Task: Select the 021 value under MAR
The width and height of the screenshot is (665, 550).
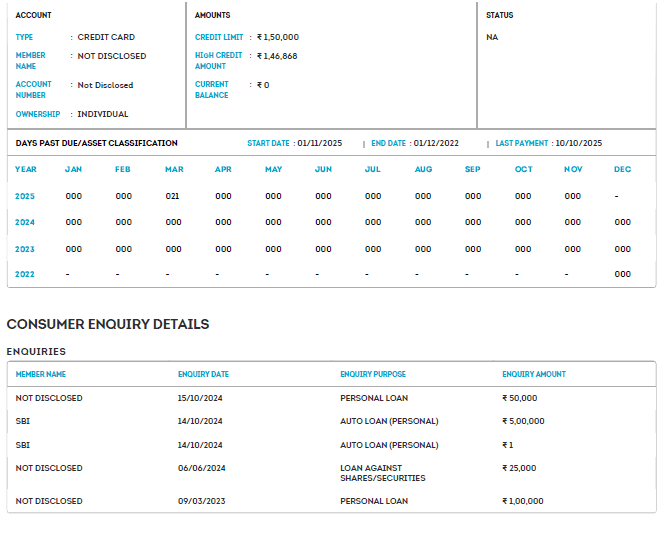Action: tap(173, 196)
